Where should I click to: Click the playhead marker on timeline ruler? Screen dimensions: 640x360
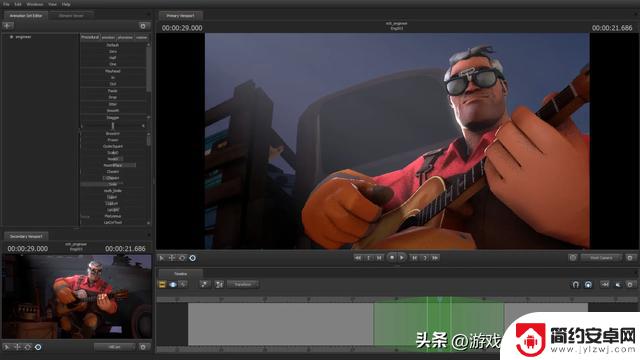pos(439,299)
